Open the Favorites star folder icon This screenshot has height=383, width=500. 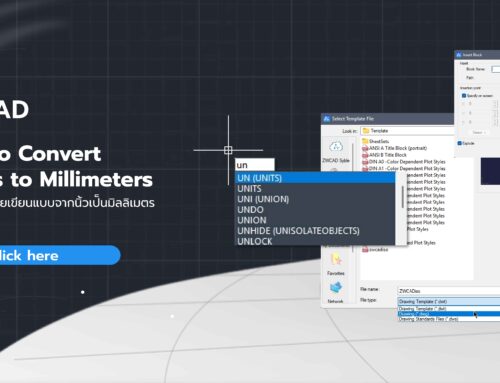pos(336,260)
